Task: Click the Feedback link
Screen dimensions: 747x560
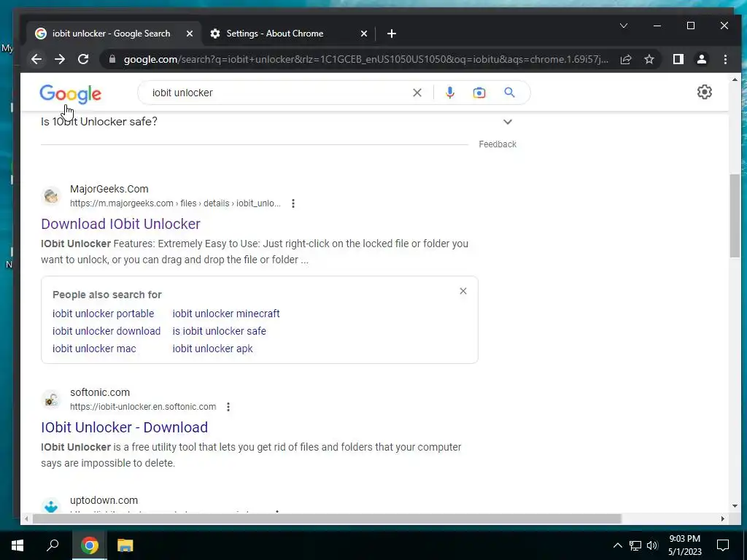Action: tap(498, 144)
